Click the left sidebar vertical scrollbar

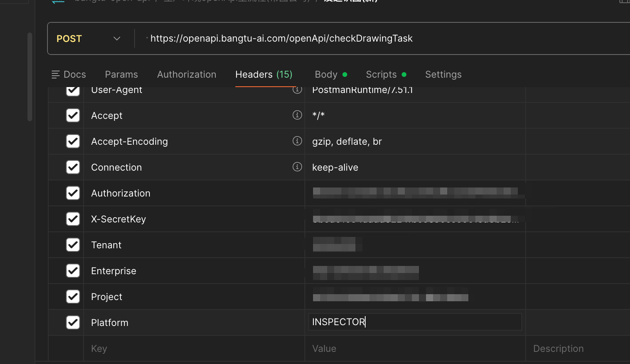point(30,77)
